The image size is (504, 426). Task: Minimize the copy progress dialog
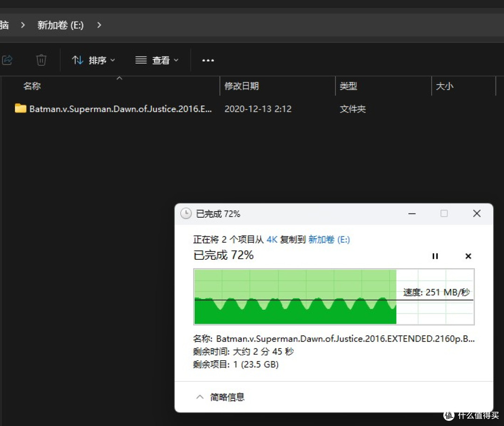pos(412,213)
